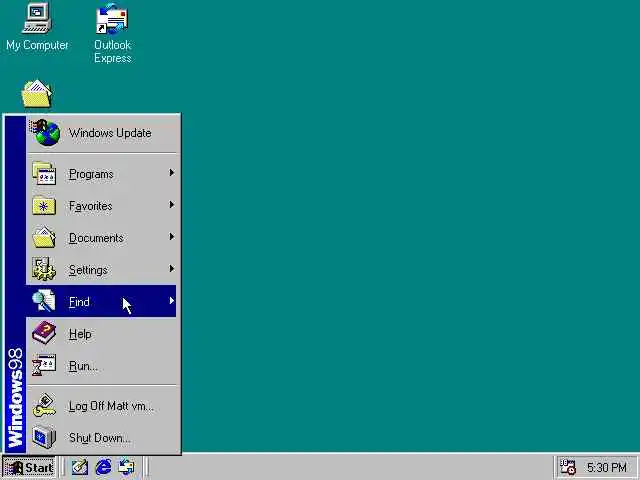The image size is (640, 480).
Task: Launch Internet Explorer from quick launch
Action: pos(103,467)
